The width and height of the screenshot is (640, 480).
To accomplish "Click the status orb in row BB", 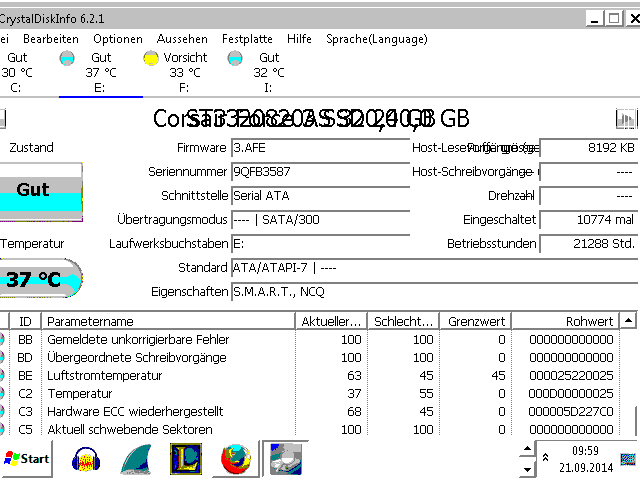I will pyautogui.click(x=2, y=340).
